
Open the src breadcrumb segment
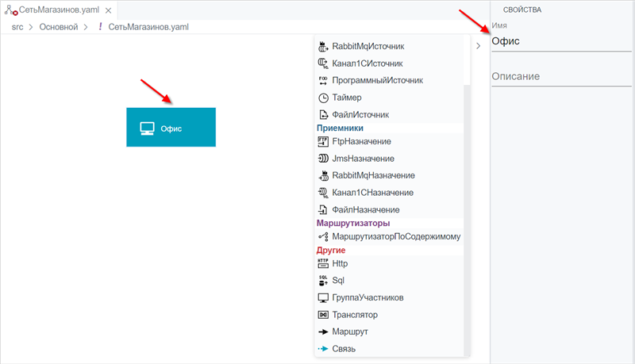[17, 27]
